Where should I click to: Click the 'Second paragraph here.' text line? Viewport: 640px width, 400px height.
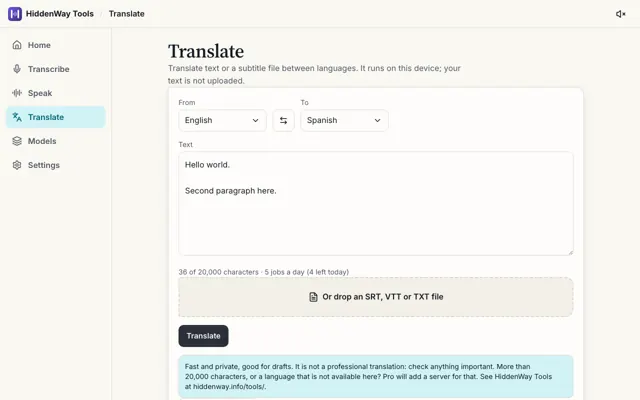coord(231,191)
